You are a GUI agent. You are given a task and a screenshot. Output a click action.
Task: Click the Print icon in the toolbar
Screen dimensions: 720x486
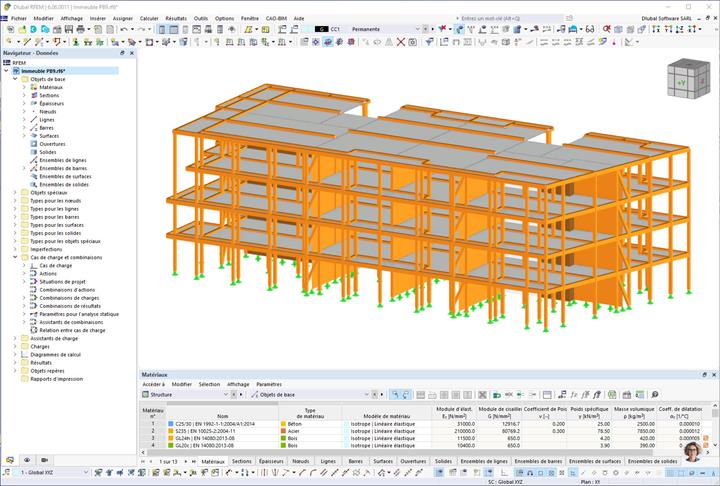81,29
